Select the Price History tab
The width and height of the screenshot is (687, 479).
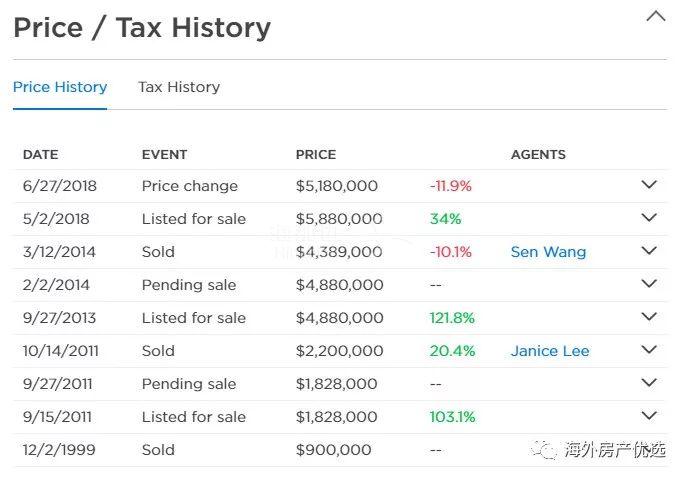(x=60, y=87)
